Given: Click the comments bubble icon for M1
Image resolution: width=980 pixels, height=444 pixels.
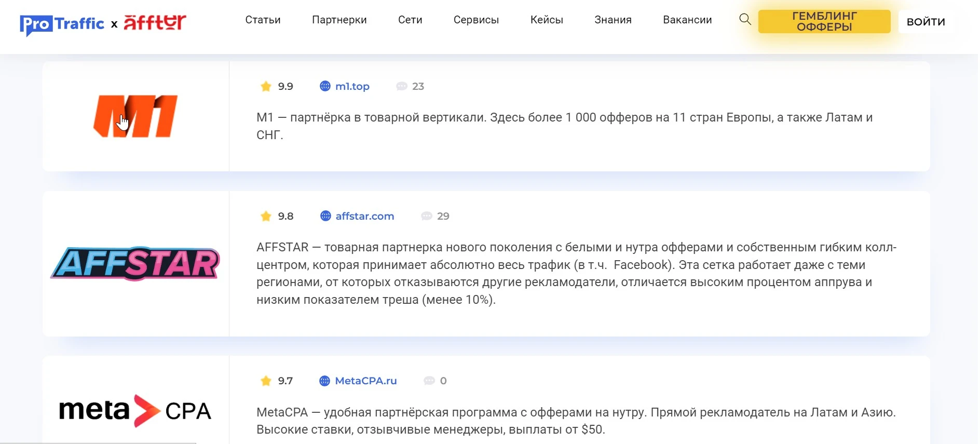Looking at the screenshot, I should pyautogui.click(x=402, y=86).
